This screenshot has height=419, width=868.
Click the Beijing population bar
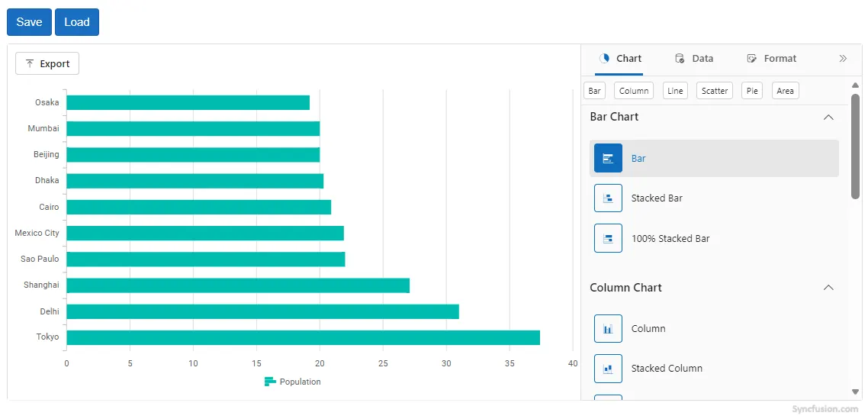coord(193,155)
